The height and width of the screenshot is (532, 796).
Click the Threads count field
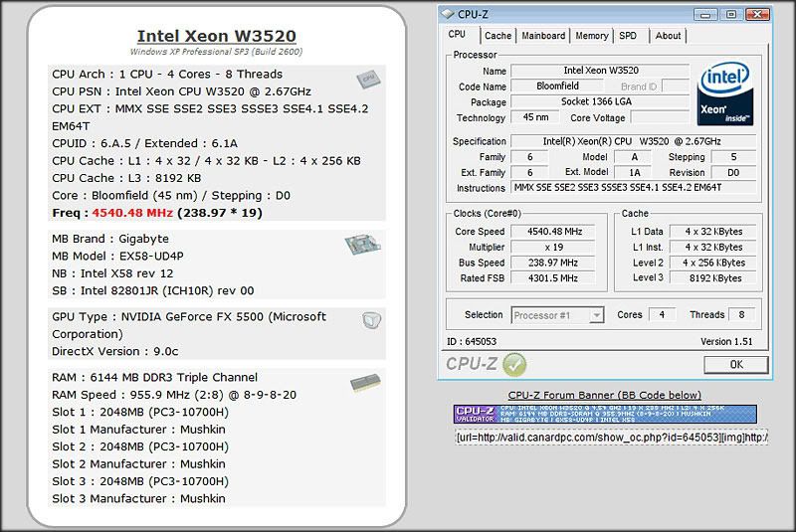coord(741,315)
